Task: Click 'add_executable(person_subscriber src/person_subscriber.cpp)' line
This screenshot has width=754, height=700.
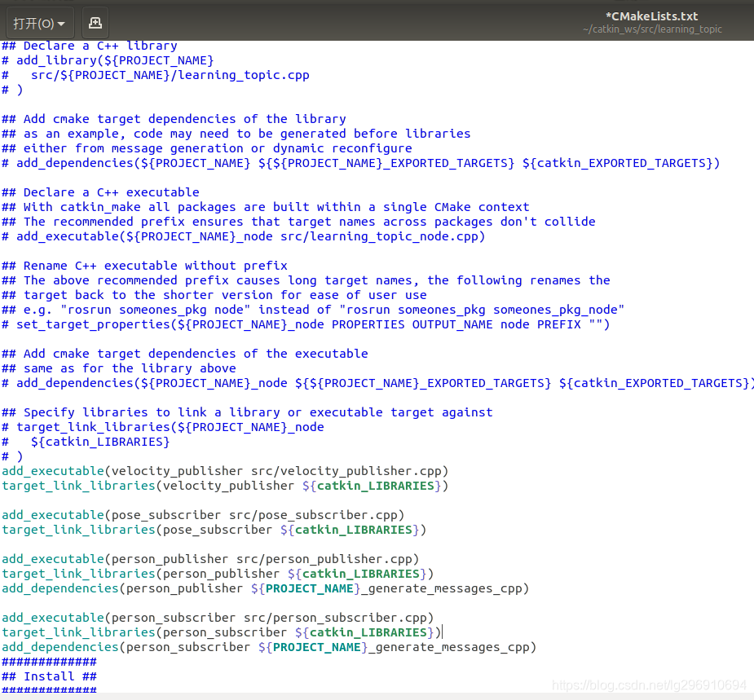Action: click(218, 618)
